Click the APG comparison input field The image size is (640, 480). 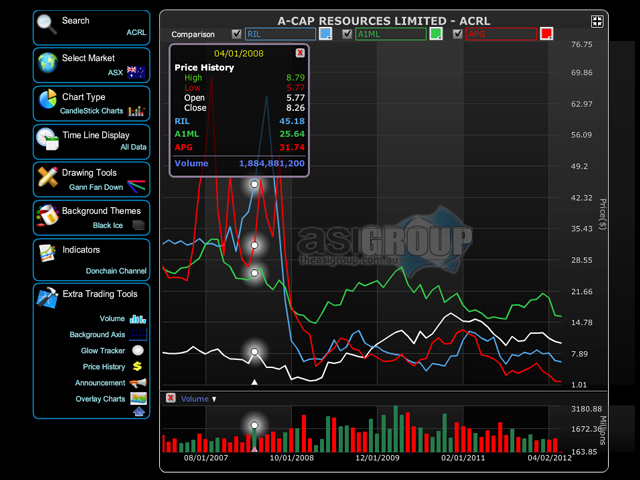(502, 34)
